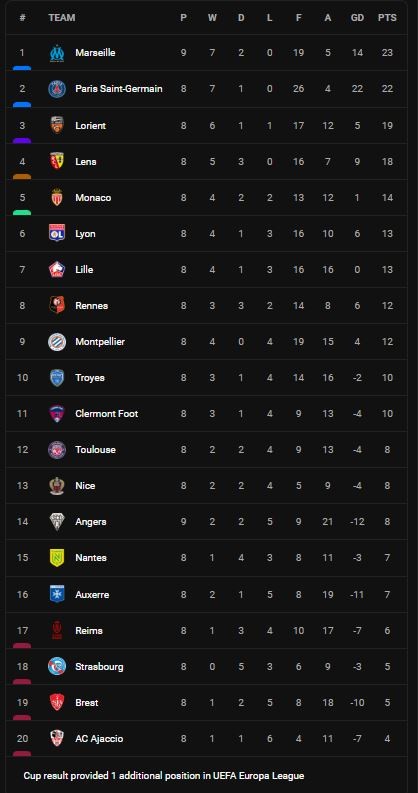Click the Monaco crest icon

pos(57,197)
